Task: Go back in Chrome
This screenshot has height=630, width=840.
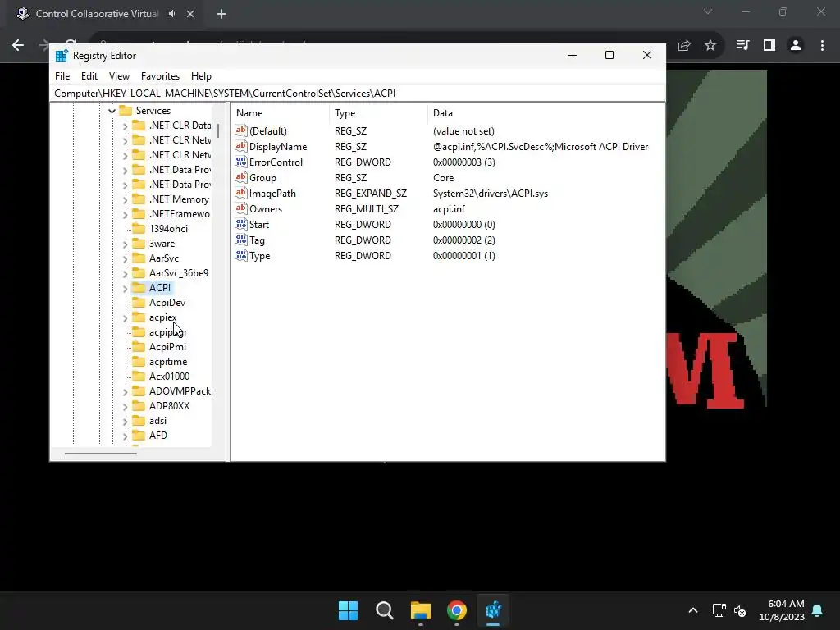Action: click(x=18, y=46)
